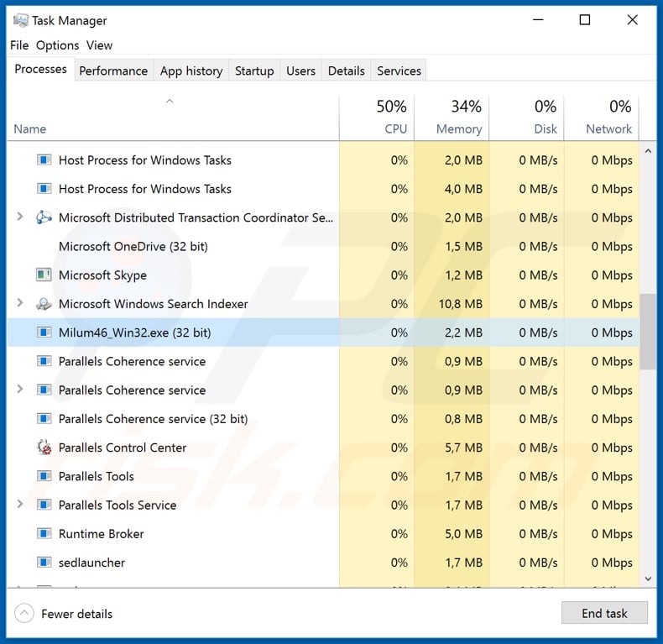Click icon of first Host Process for Windows Tasks (2,0 MB)
The width and height of the screenshot is (663, 644).
tap(44, 160)
